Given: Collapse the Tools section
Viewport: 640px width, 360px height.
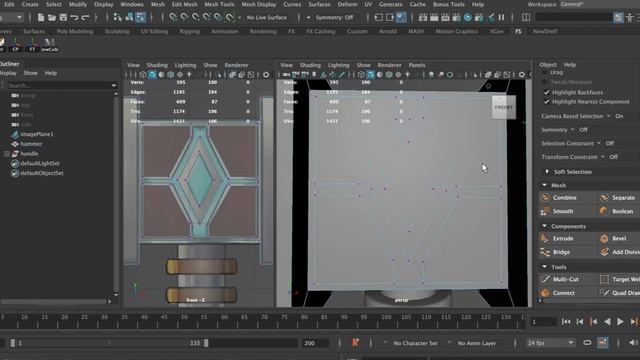Looking at the screenshot, I should (x=544, y=267).
